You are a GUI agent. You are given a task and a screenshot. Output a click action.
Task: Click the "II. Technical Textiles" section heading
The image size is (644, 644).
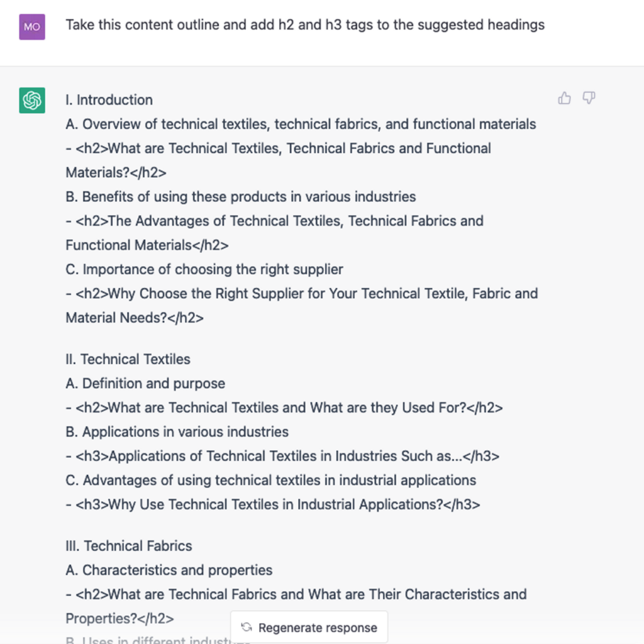coord(128,359)
